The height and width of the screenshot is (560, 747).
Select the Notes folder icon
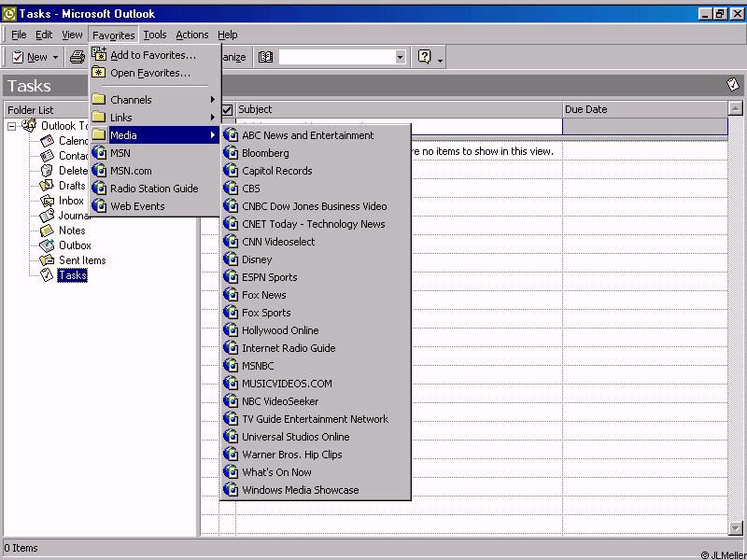coord(47,231)
